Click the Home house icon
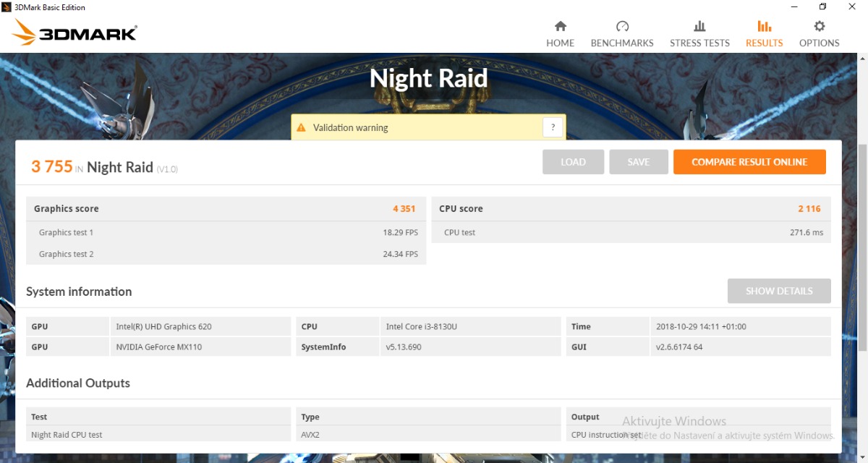Viewport: 868px width, 463px height. (560, 27)
